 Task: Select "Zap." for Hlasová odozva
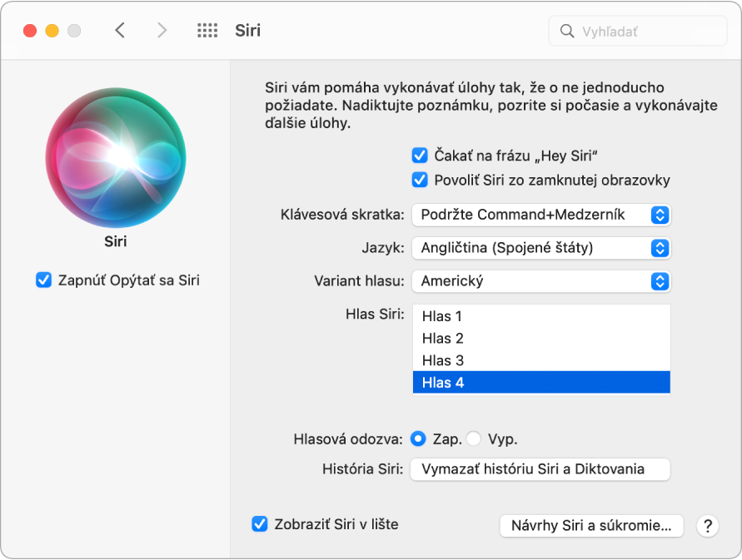point(417,438)
